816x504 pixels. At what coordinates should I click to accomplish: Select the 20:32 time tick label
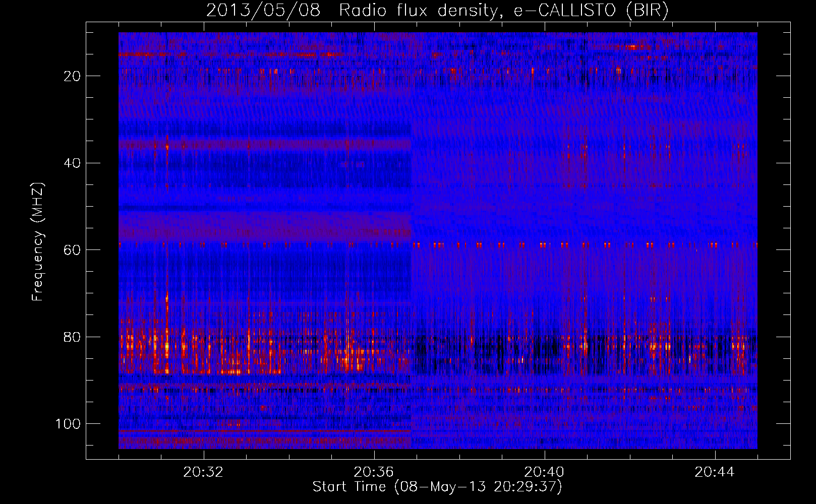point(204,472)
